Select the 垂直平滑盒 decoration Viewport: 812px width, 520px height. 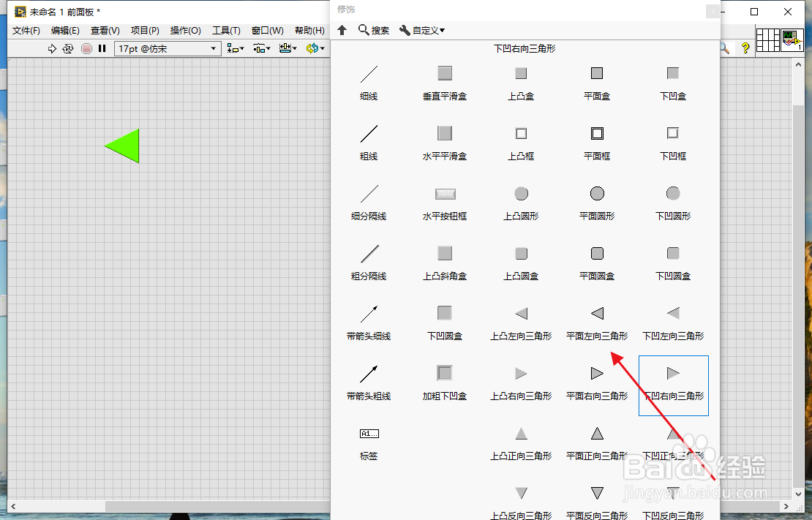[x=445, y=82]
